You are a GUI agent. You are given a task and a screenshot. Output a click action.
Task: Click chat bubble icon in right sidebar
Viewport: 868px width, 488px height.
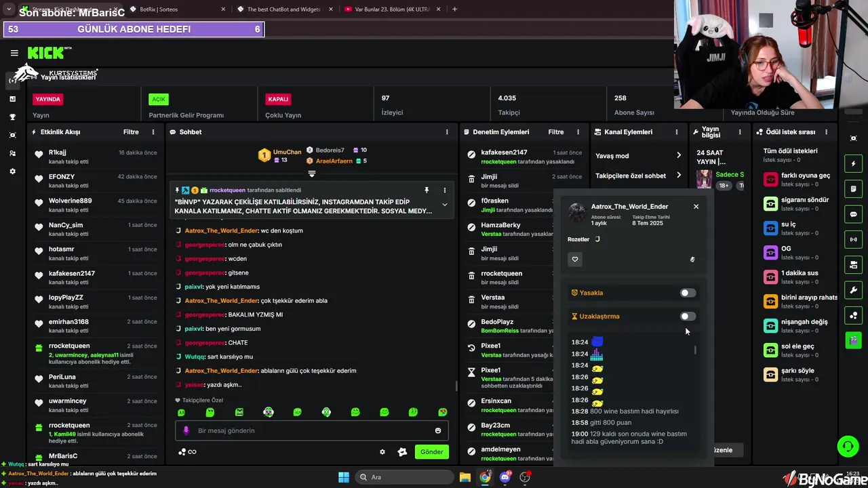(854, 214)
